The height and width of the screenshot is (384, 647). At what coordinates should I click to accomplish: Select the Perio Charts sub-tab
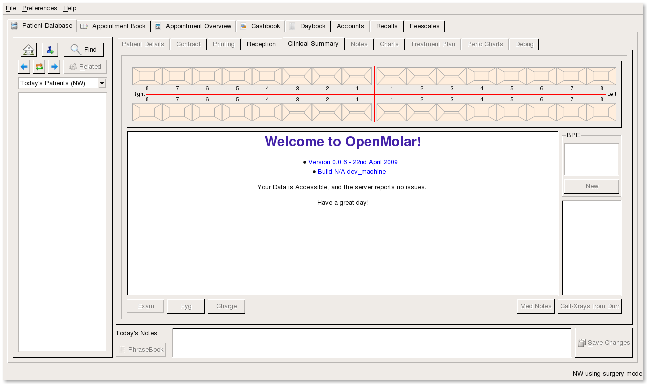[x=486, y=44]
